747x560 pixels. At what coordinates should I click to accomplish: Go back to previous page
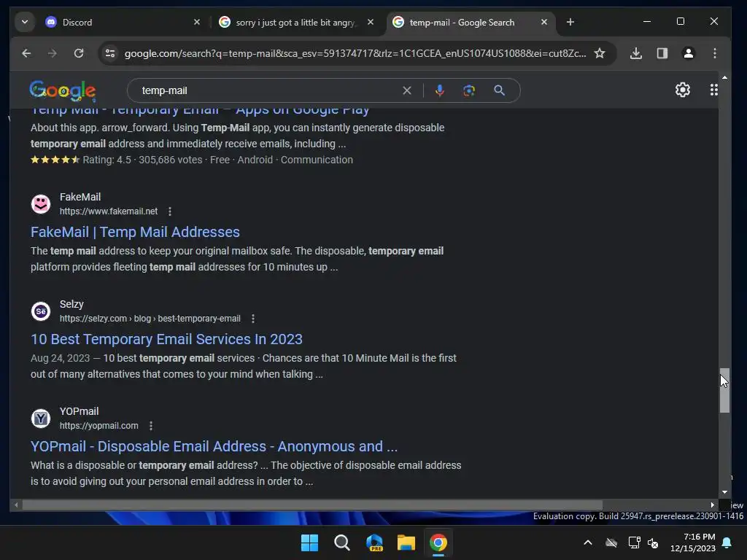[x=26, y=53]
